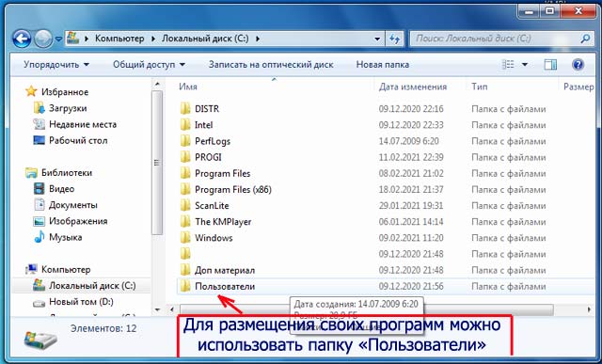Viewport: 602px width, 364px height.
Task: Go back with the Back arrow button
Action: point(22,39)
